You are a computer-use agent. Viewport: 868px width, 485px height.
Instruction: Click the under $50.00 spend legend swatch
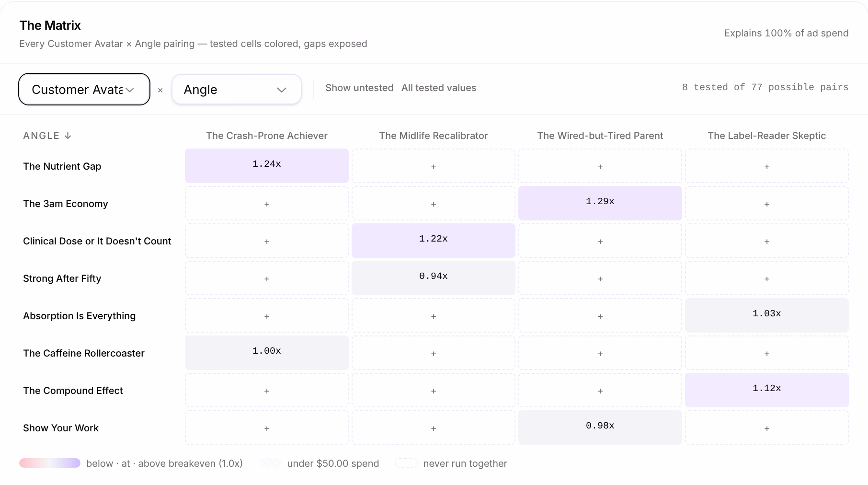tap(271, 463)
